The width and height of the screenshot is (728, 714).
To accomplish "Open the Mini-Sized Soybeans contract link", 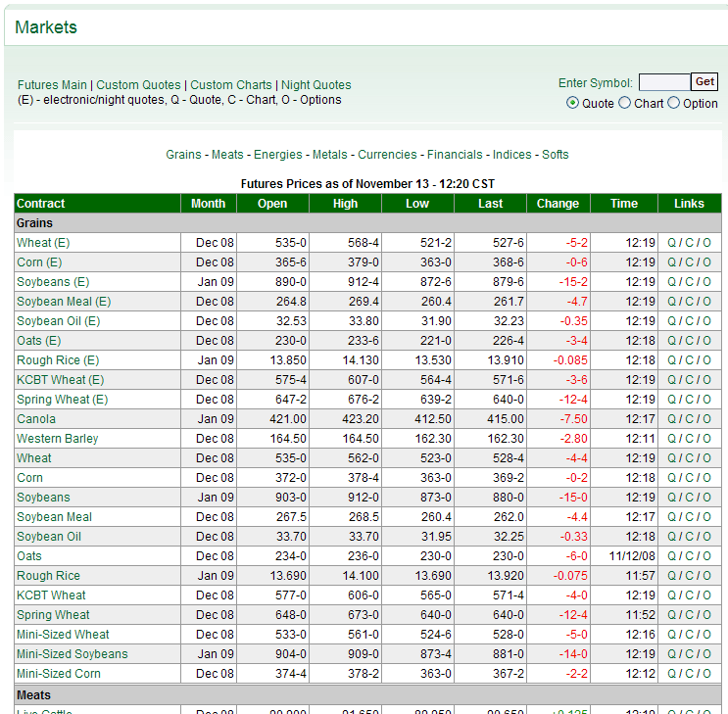I will 73,653.
